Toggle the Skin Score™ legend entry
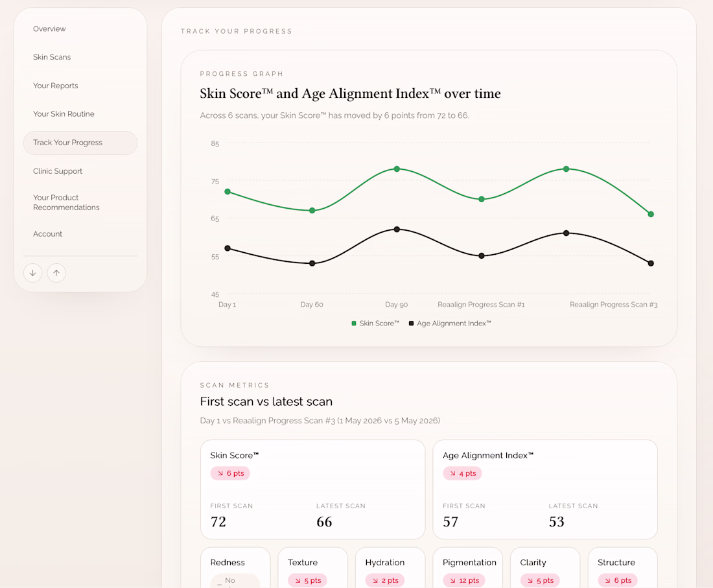Image resolution: width=713 pixels, height=588 pixels. 375,323
